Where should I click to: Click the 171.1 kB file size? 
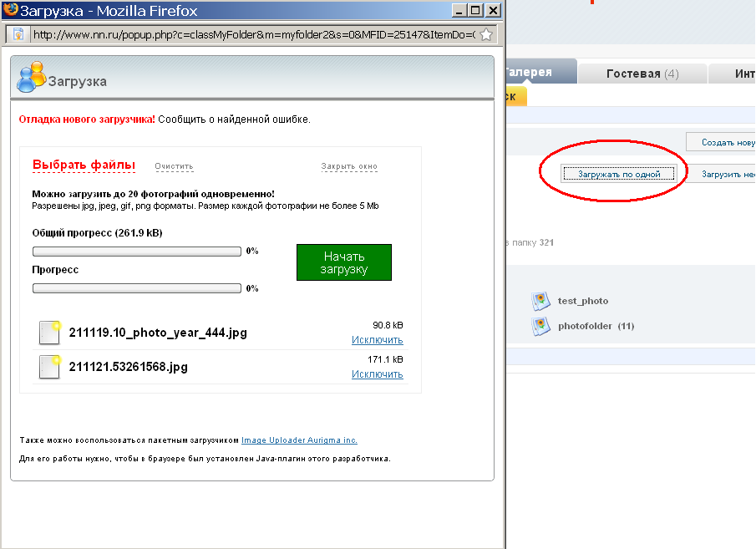[x=385, y=359]
